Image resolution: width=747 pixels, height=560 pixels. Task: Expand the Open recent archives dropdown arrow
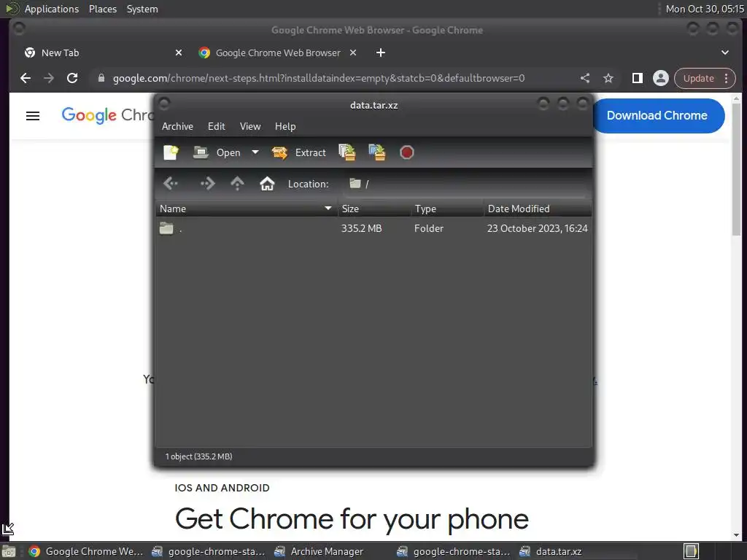click(255, 152)
